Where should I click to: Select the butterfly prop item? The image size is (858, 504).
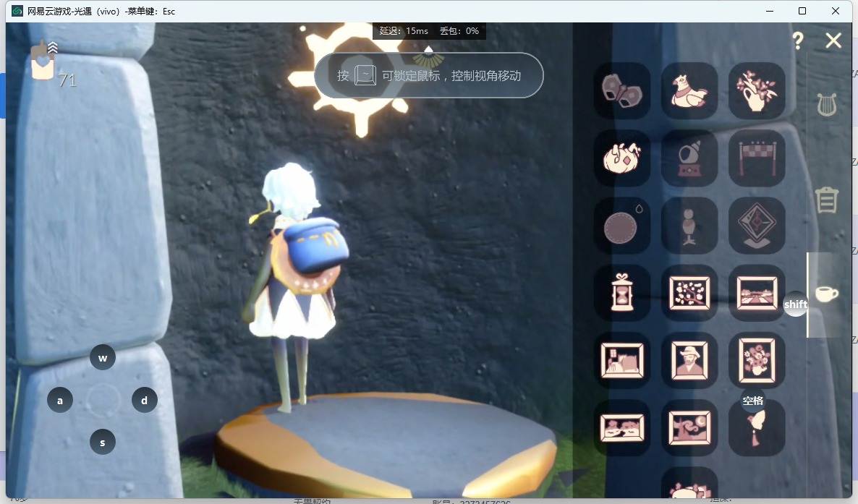click(622, 90)
